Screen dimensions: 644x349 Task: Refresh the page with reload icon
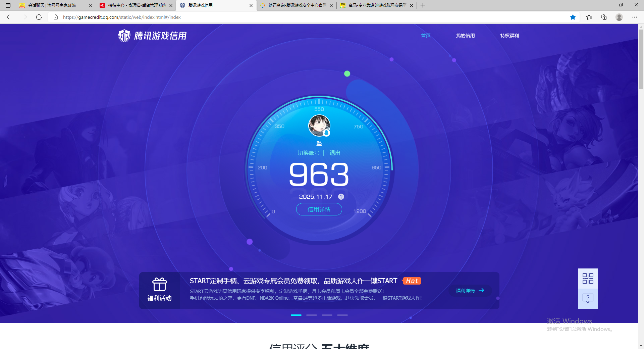[39, 17]
